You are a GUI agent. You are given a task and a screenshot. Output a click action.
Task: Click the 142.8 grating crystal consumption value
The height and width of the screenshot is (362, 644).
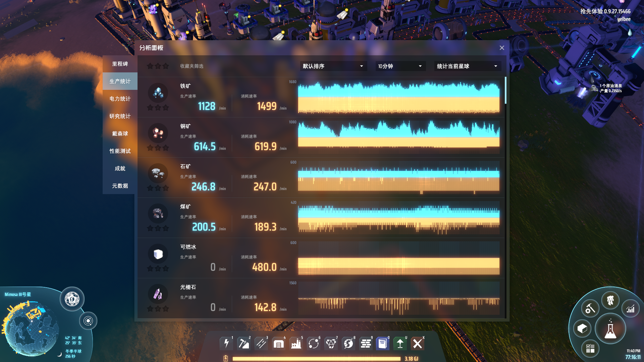265,307
